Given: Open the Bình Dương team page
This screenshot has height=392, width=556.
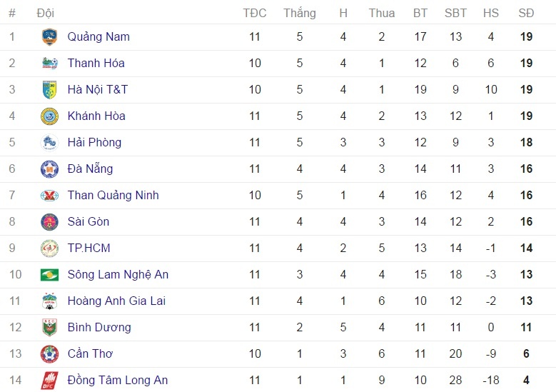Looking at the screenshot, I should pos(99,327).
